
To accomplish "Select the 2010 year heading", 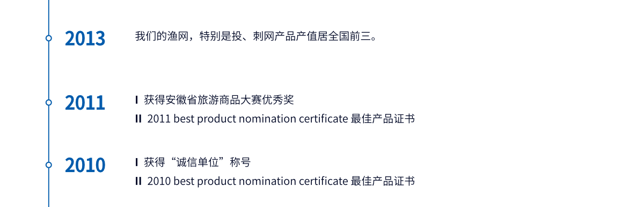I will [85, 165].
